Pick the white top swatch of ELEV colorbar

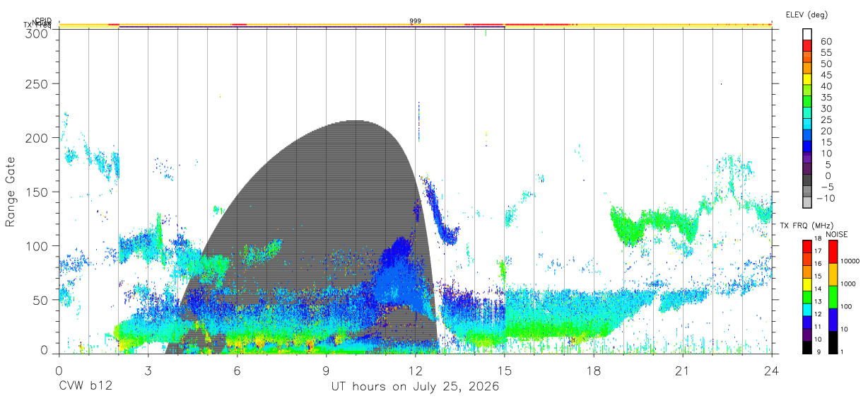tap(807, 34)
